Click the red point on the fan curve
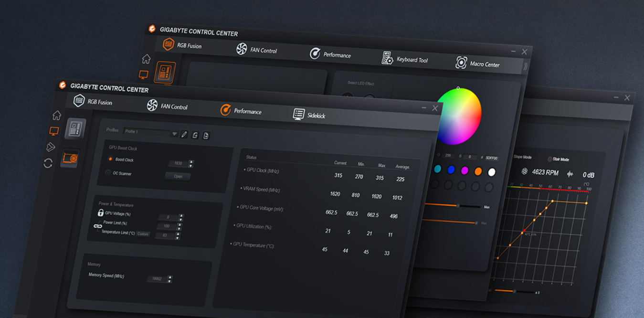The width and height of the screenshot is (644, 318). pyautogui.click(x=524, y=231)
